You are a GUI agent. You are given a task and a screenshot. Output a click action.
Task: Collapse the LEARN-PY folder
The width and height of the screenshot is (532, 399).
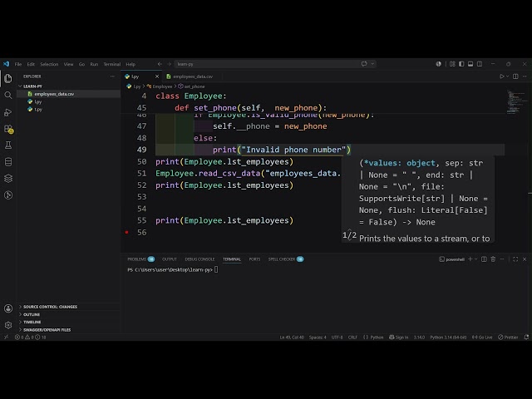(x=20, y=86)
